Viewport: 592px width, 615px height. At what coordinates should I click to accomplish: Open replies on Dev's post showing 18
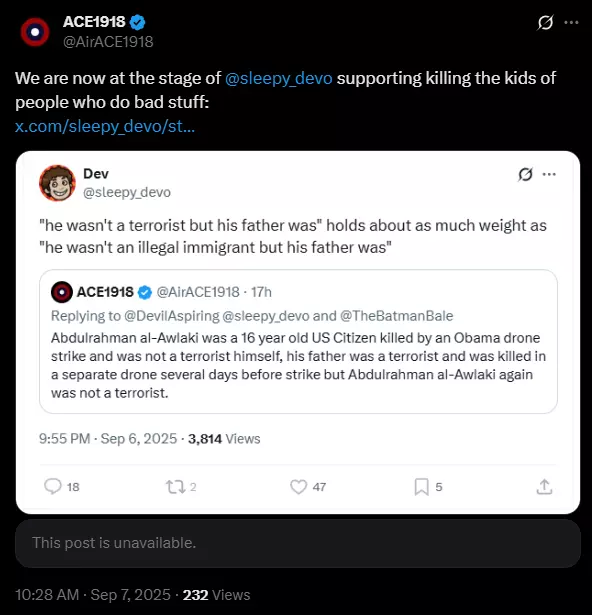pos(62,487)
